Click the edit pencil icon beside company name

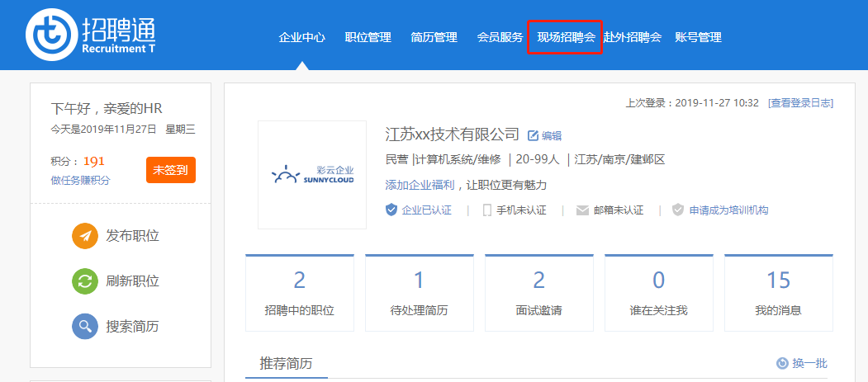pos(533,135)
